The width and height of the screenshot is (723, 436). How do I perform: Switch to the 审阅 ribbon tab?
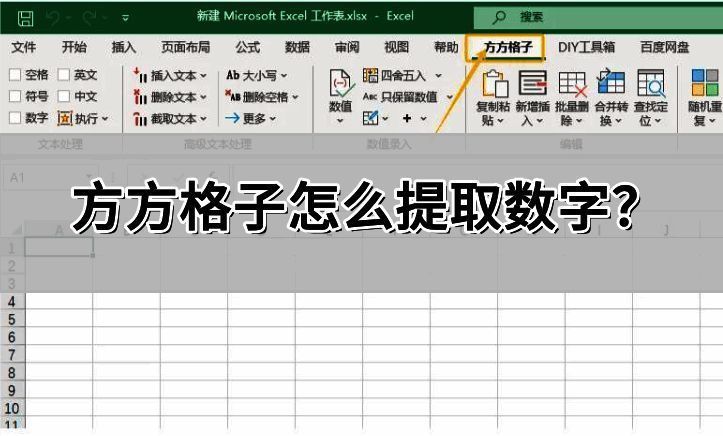(x=347, y=47)
